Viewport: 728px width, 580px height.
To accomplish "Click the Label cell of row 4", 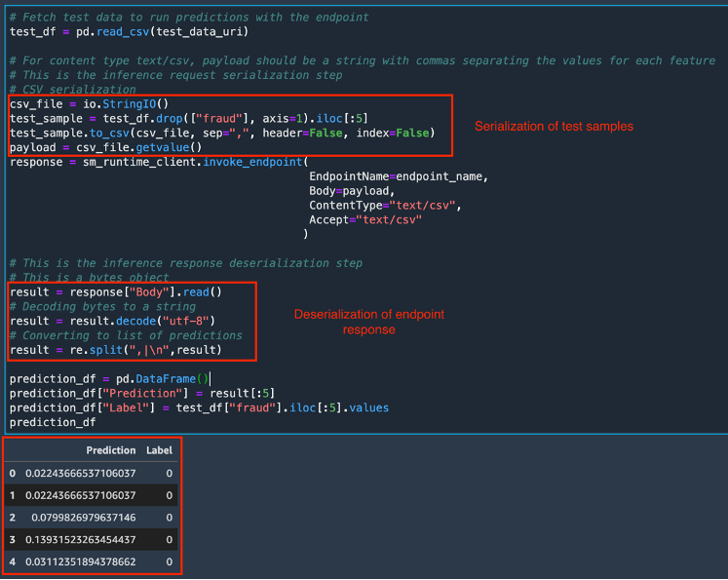I will tap(169, 561).
